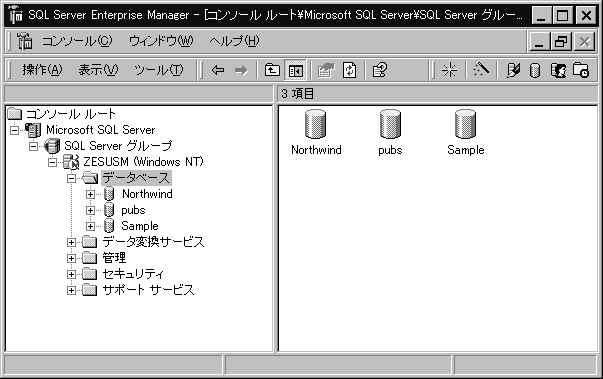Image resolution: width=603 pixels, height=379 pixels.
Task: Go up one level with folder icon
Action: pyautogui.click(x=272, y=70)
